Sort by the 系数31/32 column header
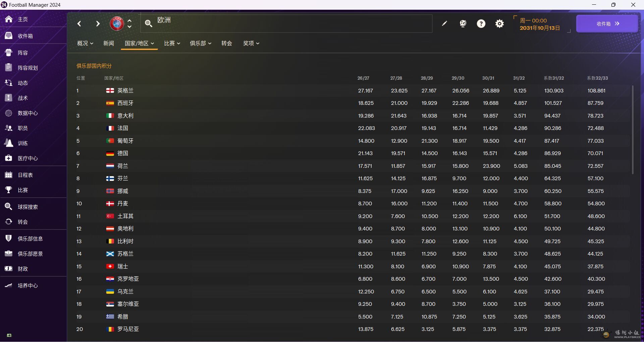The height and width of the screenshot is (342, 644). pyautogui.click(x=554, y=78)
